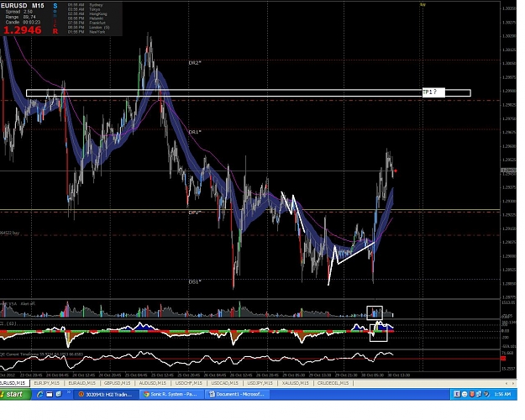Click the London session time row
The image size is (525, 420).
click(x=89, y=27)
